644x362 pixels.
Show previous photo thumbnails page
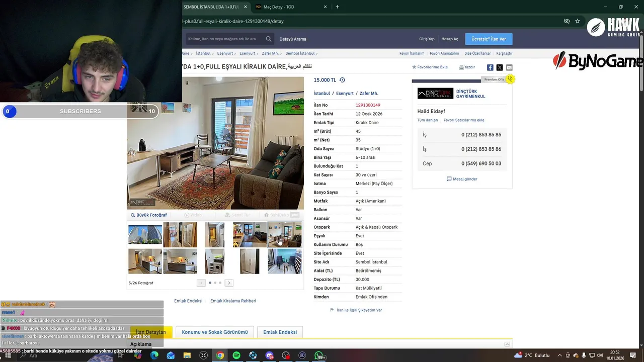pyautogui.click(x=201, y=283)
